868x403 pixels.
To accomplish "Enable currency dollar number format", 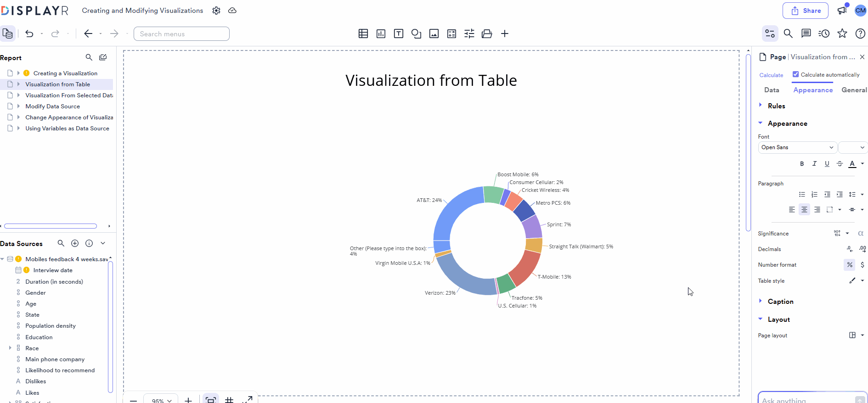I will (x=862, y=265).
